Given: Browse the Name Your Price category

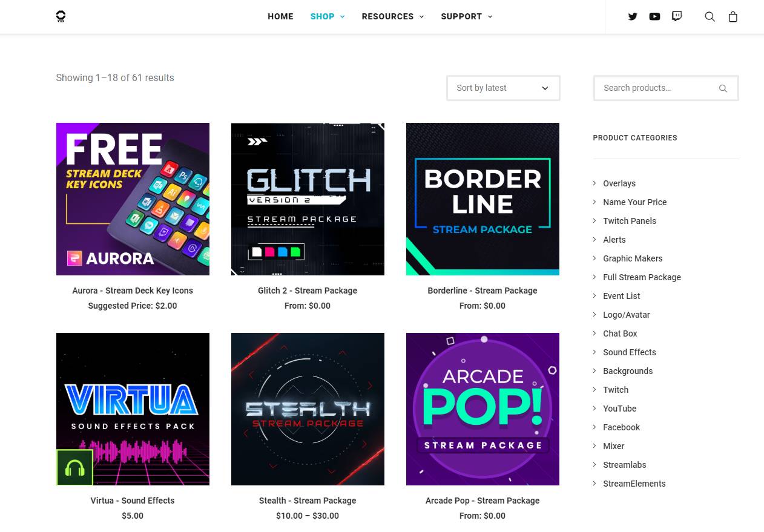Looking at the screenshot, I should click(634, 202).
